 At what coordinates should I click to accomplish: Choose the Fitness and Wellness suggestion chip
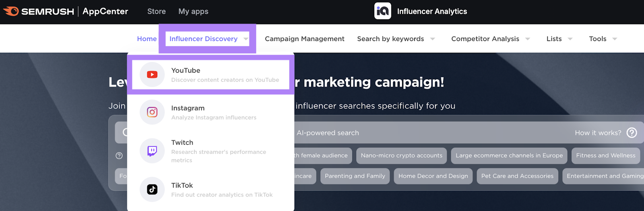coord(605,156)
